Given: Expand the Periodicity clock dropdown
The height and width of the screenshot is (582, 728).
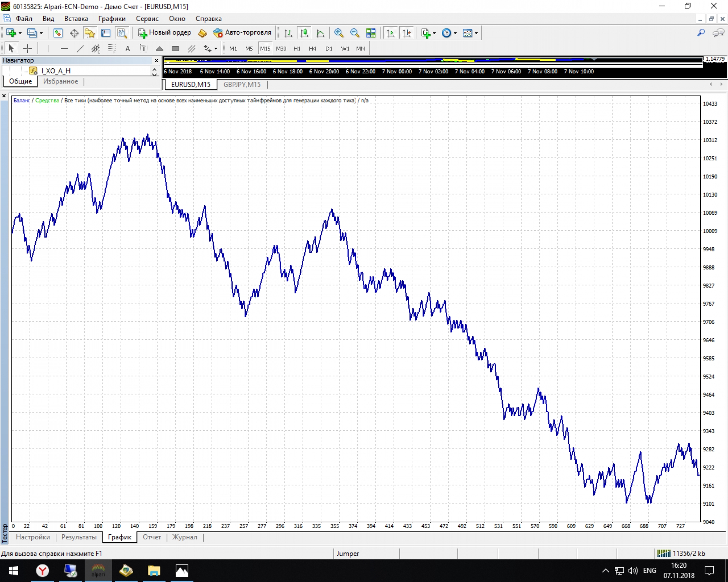Looking at the screenshot, I should [455, 33].
